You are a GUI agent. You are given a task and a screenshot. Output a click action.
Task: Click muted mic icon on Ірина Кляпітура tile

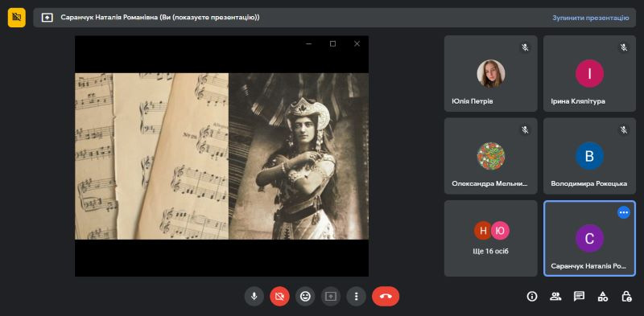623,47
